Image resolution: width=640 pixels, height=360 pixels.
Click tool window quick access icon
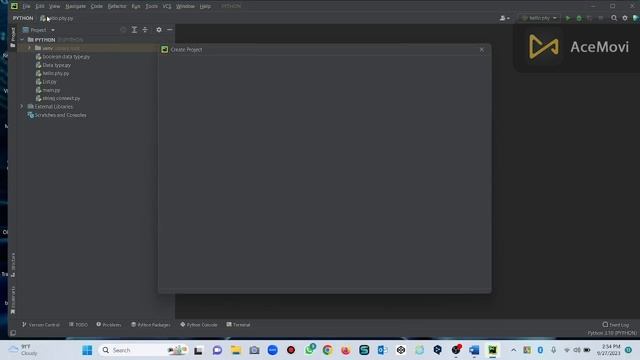[x=13, y=333]
